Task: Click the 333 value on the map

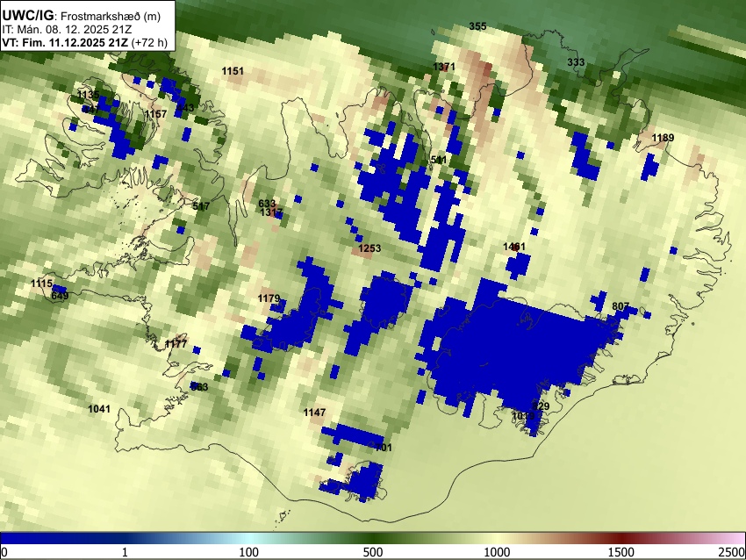Action: [x=576, y=61]
